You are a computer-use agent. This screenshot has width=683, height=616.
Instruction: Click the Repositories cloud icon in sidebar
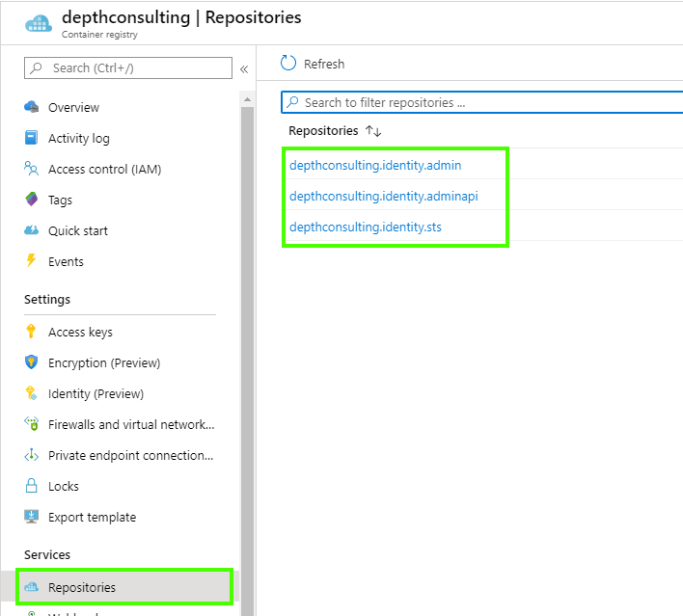pos(32,587)
